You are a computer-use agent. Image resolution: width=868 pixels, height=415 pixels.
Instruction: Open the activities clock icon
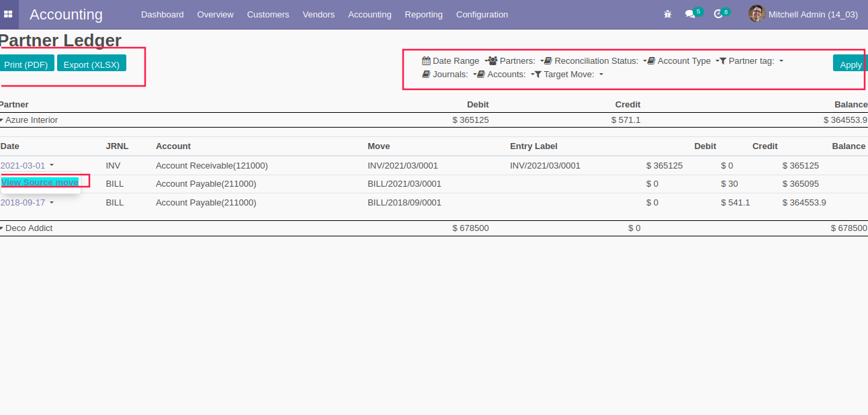tap(718, 14)
